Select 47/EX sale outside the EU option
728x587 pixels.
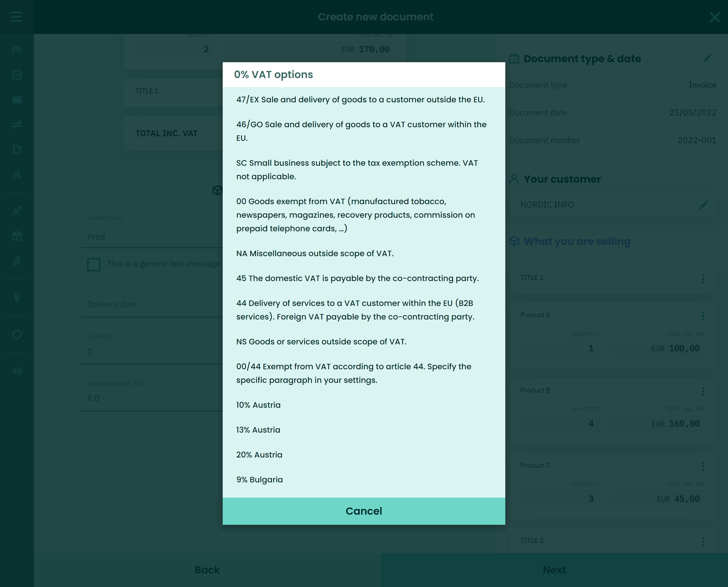[364, 100]
